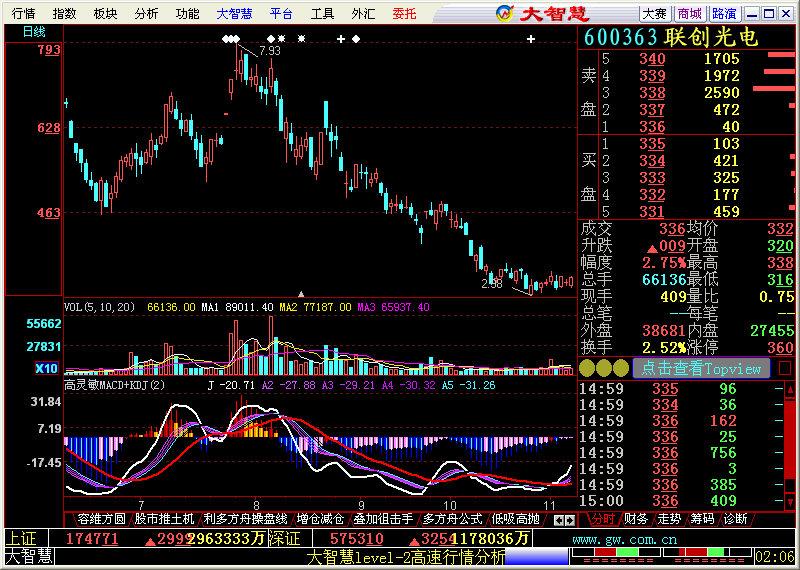Click the 高灵敏MACD+KDJ(2) indicator label
This screenshot has width=800, height=570.
coord(114,385)
